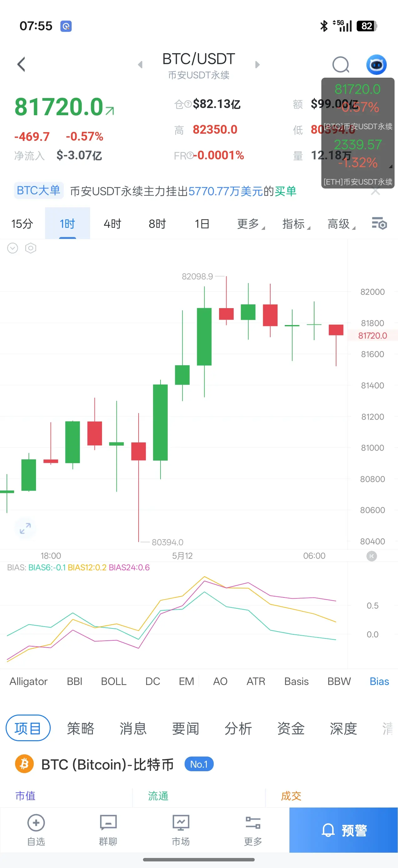Viewport: 398px width, 868px height.
Task: Tap the 高 82350.0 value
Action: coord(215,129)
